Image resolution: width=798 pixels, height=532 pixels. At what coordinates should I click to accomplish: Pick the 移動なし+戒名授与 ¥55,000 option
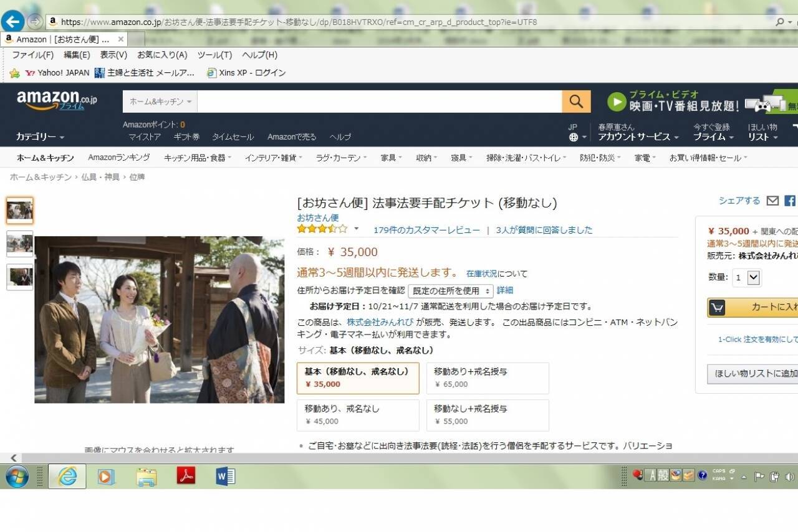pos(488,415)
